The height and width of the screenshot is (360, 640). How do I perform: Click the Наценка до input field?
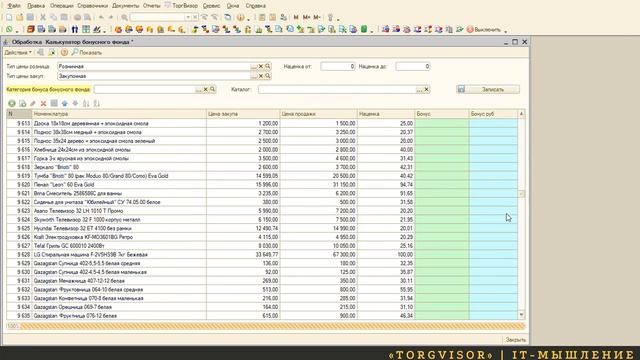413,66
